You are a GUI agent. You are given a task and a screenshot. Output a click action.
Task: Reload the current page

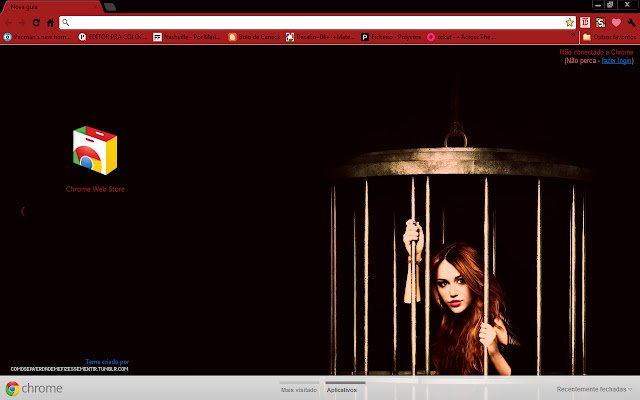coord(36,23)
